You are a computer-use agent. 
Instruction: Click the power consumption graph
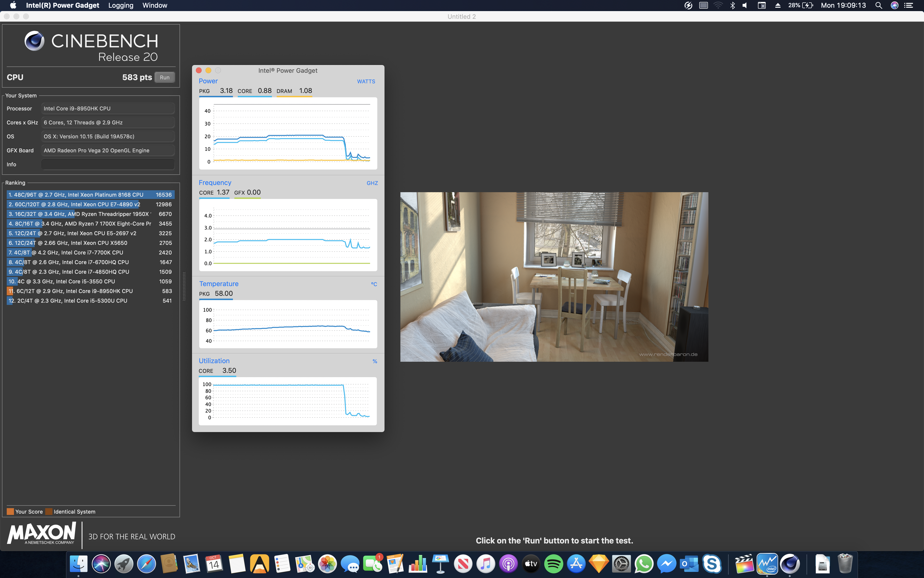coord(288,133)
